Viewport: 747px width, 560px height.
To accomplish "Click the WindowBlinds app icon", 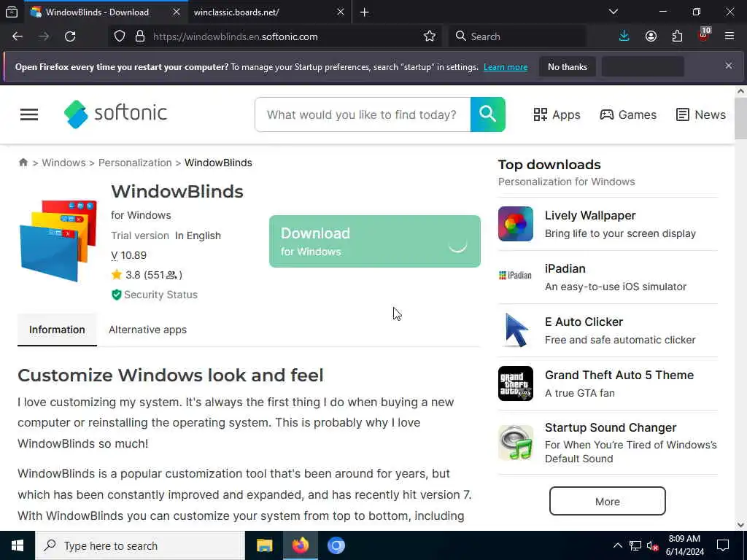I will point(58,241).
